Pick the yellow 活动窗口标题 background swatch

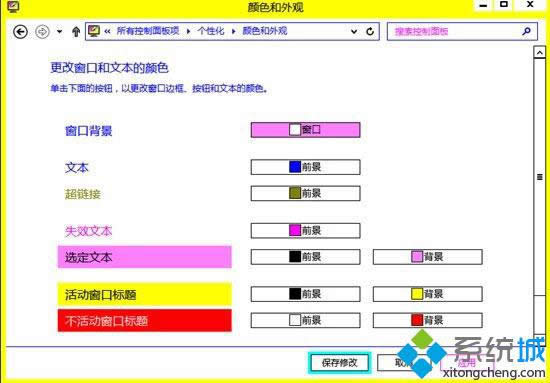(x=417, y=294)
